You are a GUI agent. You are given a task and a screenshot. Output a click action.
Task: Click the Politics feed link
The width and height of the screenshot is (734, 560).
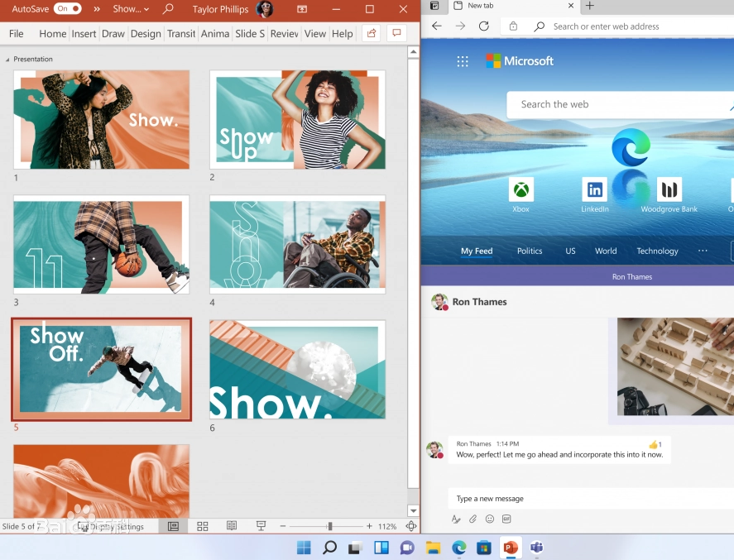pos(530,251)
